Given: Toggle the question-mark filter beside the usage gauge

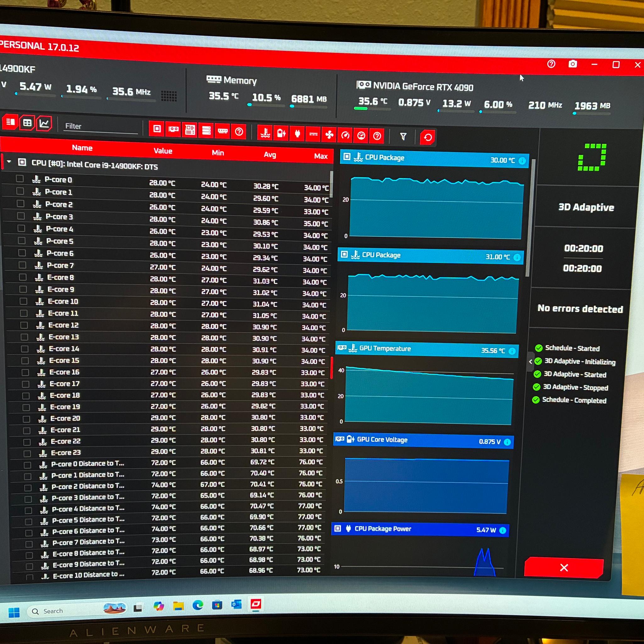Looking at the screenshot, I should point(377,136).
